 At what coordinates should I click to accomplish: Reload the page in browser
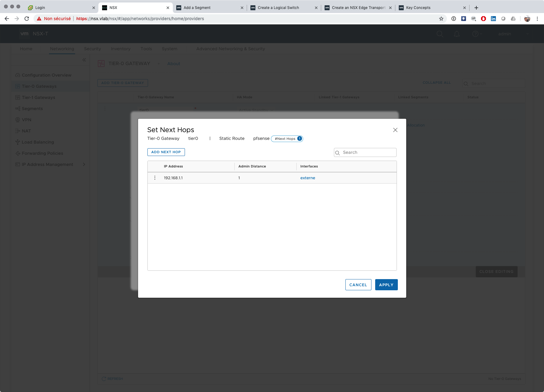click(27, 19)
